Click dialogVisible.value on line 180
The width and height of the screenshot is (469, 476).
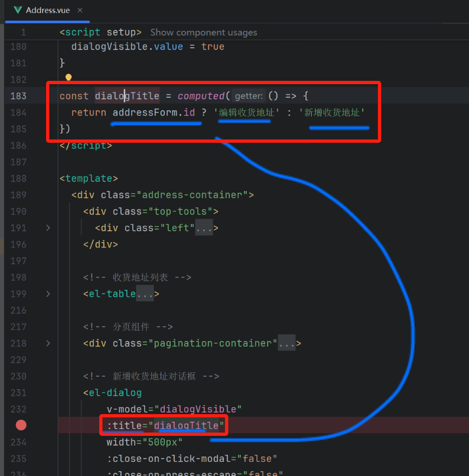coord(127,47)
